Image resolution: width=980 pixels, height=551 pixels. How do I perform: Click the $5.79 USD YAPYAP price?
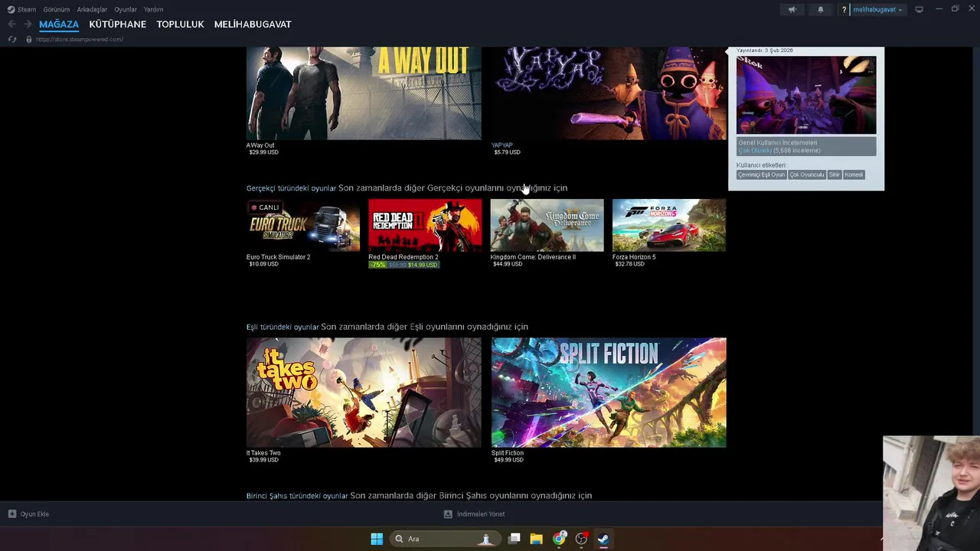tap(507, 152)
